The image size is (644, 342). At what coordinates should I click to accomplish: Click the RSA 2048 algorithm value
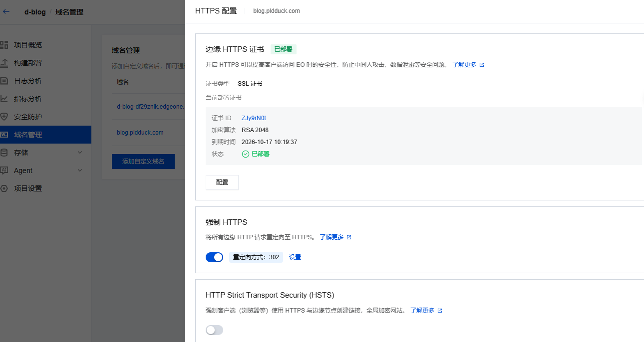255,130
